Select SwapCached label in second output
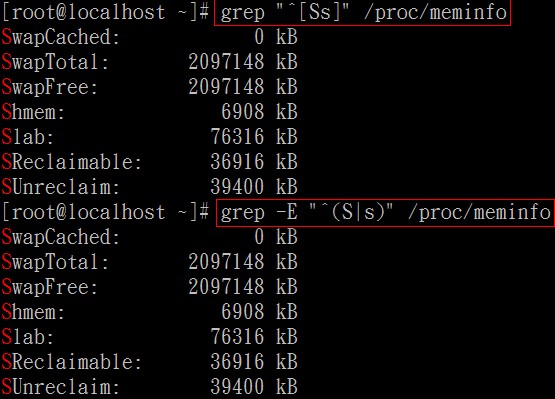The height and width of the screenshot is (399, 555). click(x=61, y=237)
